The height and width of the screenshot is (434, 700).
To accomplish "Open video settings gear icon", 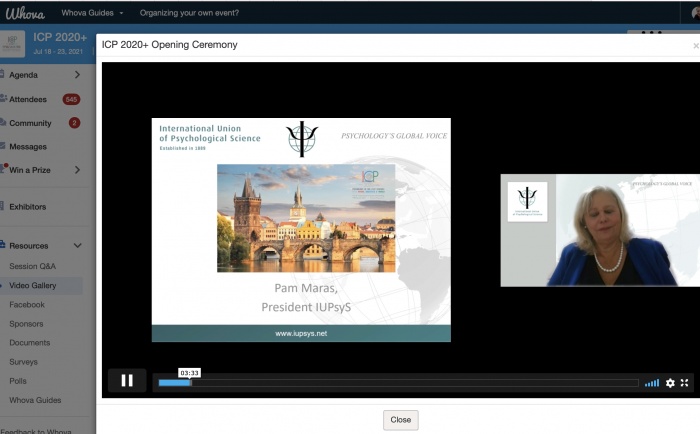I will click(670, 383).
